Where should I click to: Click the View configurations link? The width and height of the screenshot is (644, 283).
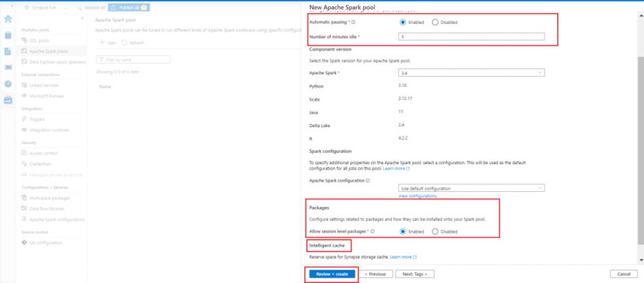click(x=417, y=197)
